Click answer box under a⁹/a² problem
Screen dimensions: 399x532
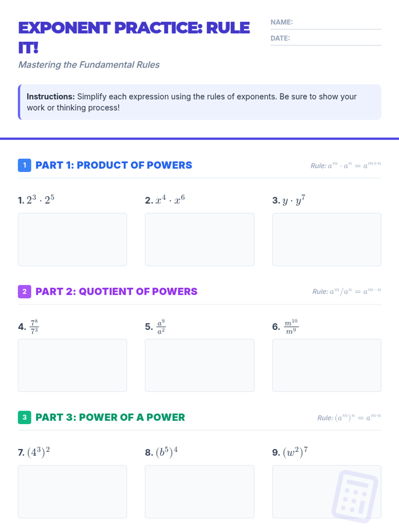pyautogui.click(x=199, y=365)
